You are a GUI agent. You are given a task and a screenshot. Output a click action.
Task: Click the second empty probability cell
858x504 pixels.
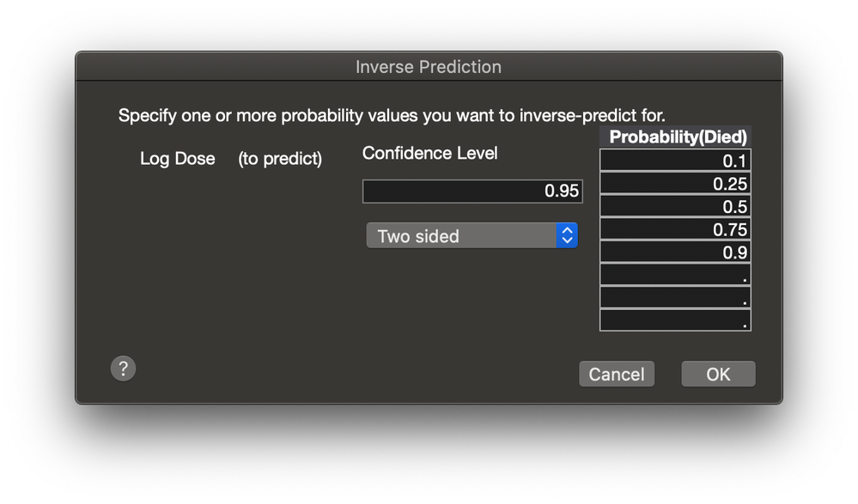pyautogui.click(x=675, y=298)
